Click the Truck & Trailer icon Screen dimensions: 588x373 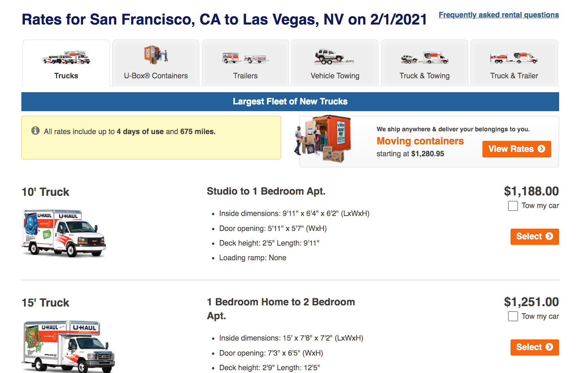(514, 58)
